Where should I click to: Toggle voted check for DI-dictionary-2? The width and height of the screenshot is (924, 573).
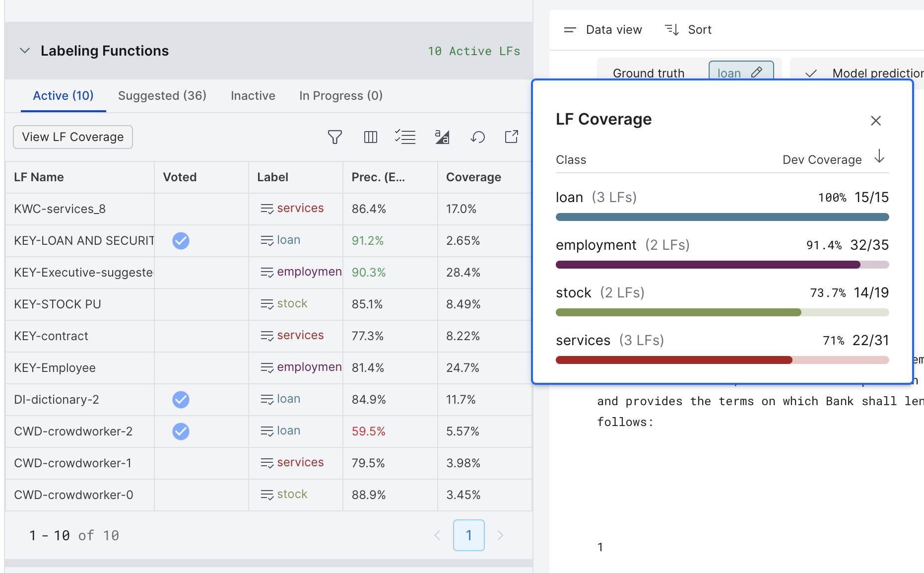[181, 400]
